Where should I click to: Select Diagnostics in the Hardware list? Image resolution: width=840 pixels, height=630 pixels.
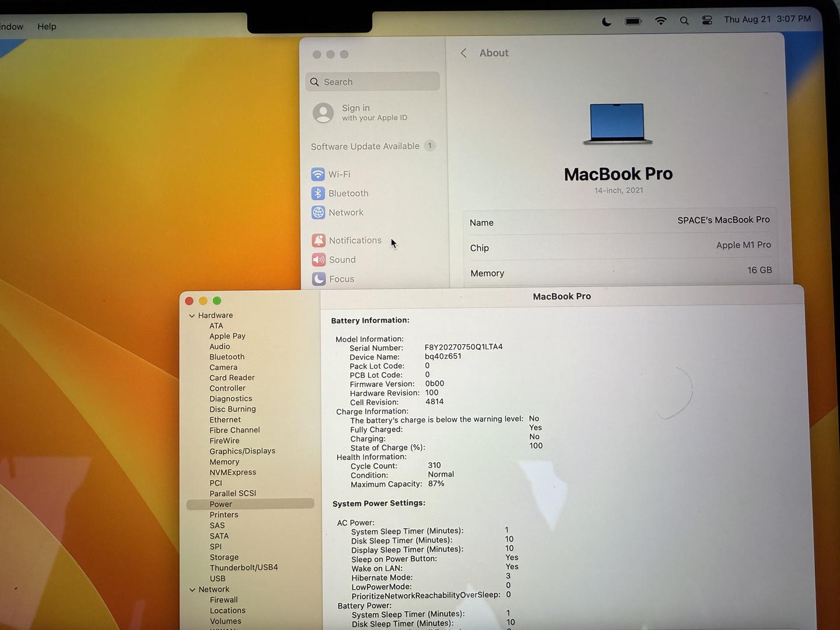pos(231,398)
